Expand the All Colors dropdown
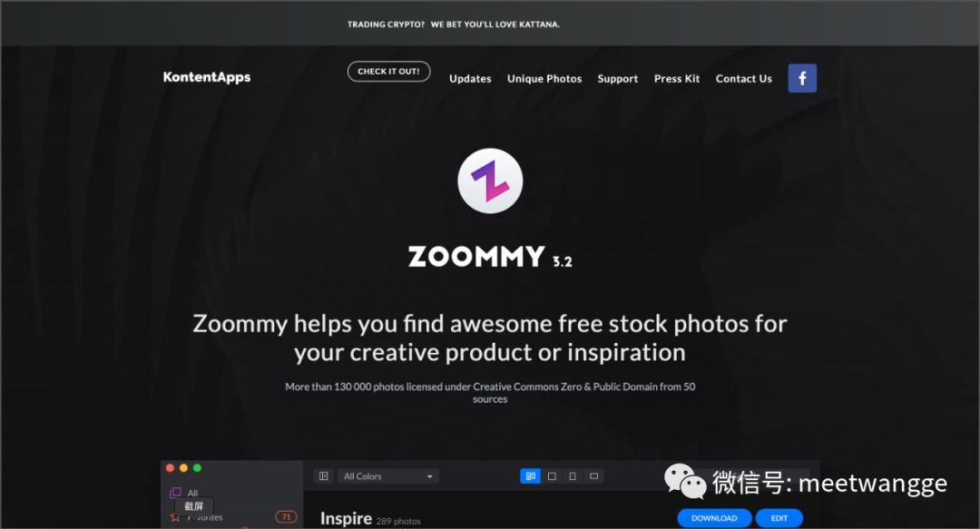980x529 pixels. point(387,475)
